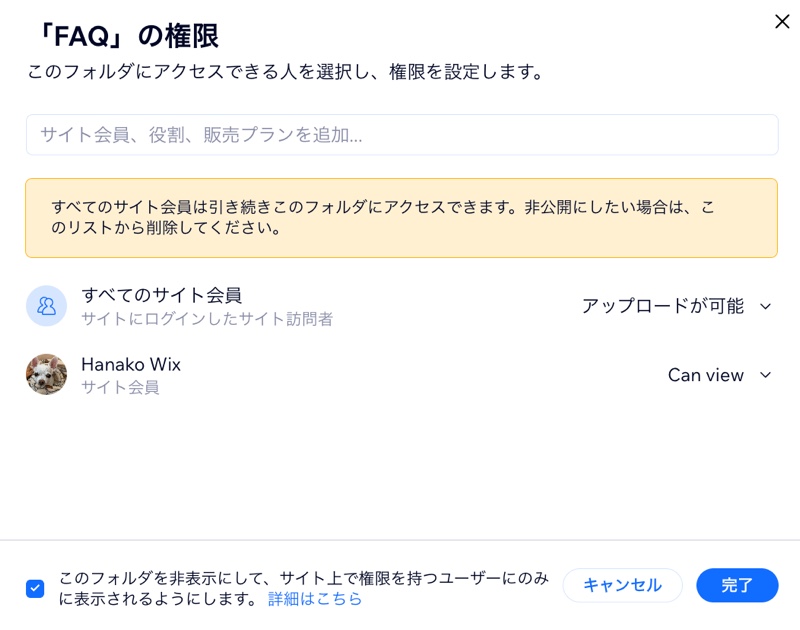This screenshot has width=800, height=630.
Task: Click the サイト会員 label under Hanako Wix
Action: 120,387
